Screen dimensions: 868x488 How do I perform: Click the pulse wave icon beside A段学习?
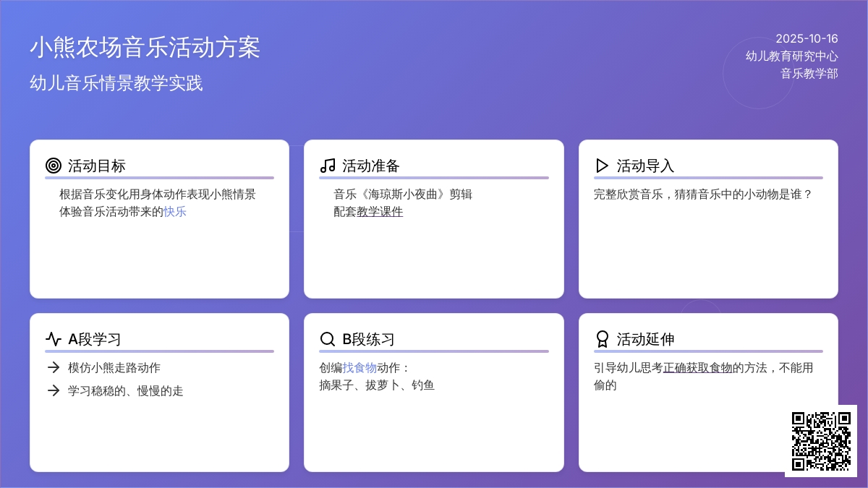pos(53,339)
